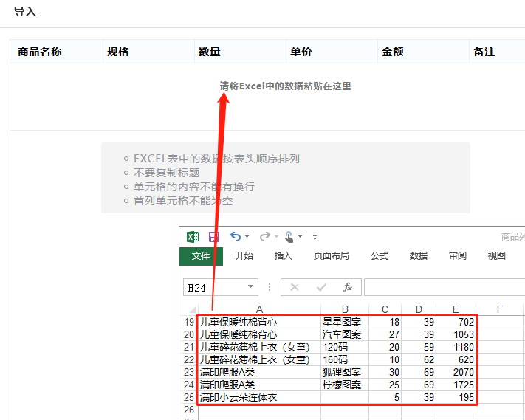525x420 pixels.
Task: Switch to the 插入 (Insert) ribbon tab
Action: point(283,256)
